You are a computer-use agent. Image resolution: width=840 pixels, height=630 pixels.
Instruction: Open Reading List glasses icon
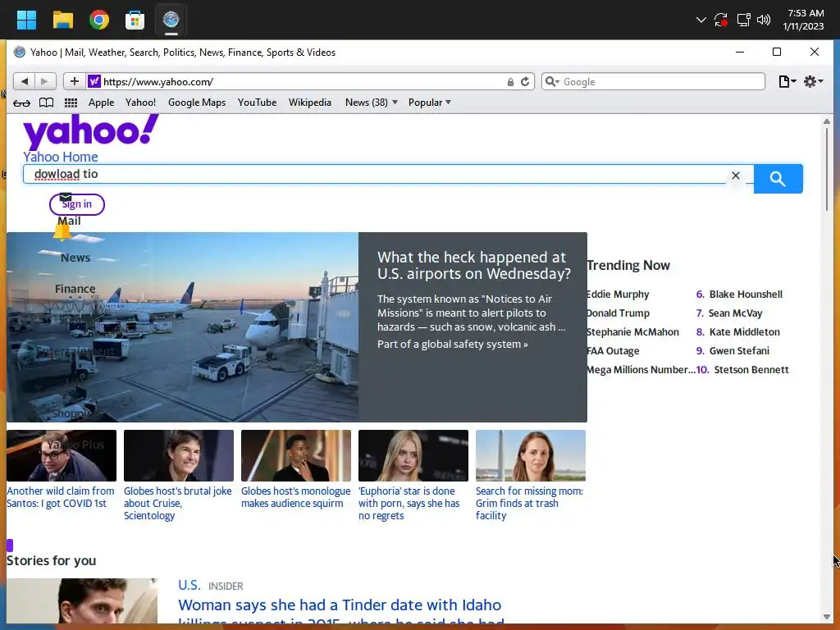pyautogui.click(x=21, y=103)
